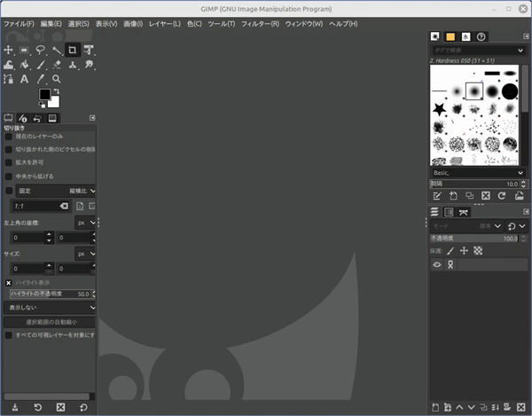Open the サイズ px unit dropdown
Viewport: 532px width, 416px height.
tap(85, 254)
